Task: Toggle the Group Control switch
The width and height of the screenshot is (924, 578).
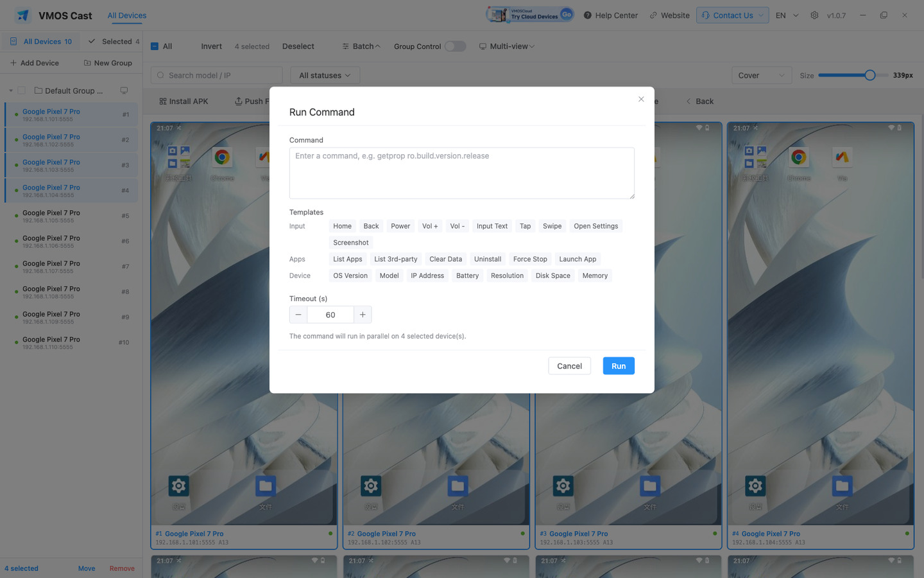Action: (x=455, y=46)
